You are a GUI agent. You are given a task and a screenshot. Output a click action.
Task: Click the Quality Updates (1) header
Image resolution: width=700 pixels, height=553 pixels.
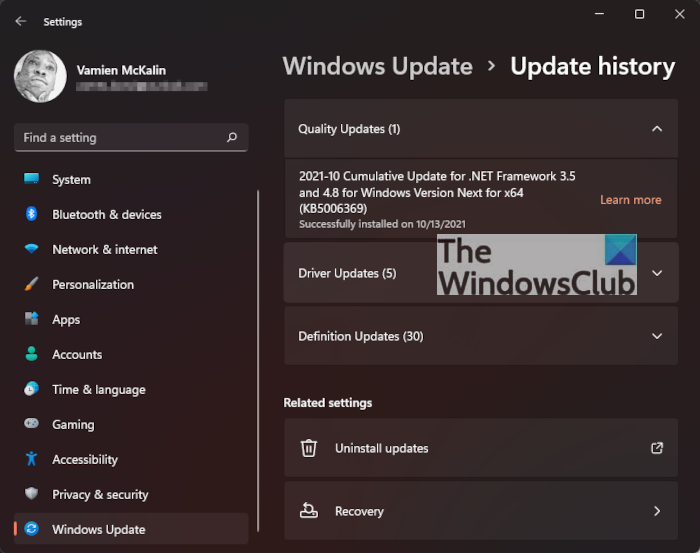[349, 129]
